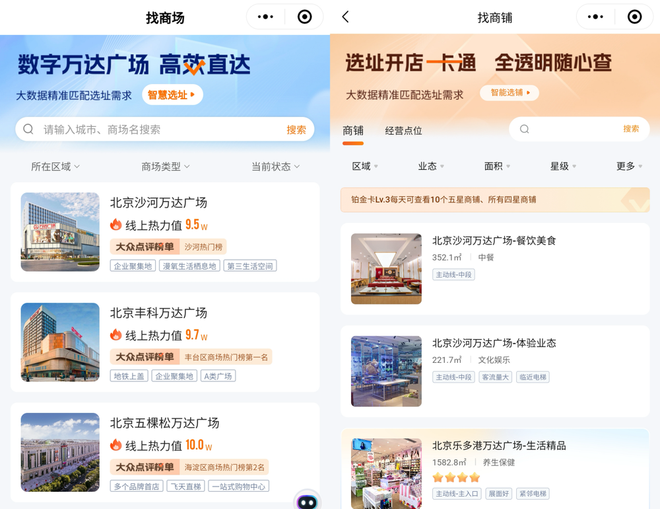The image size is (660, 509).
Task: Expand the 商场类型 filter dropdown
Action: [165, 167]
